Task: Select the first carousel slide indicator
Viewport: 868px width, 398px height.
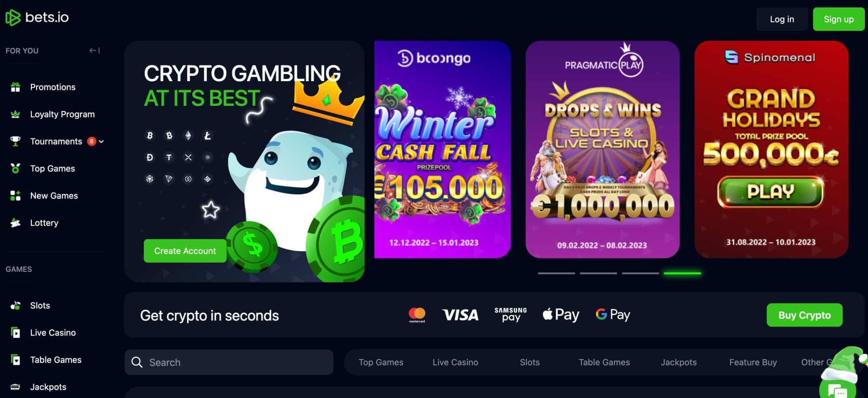Action: [x=556, y=273]
